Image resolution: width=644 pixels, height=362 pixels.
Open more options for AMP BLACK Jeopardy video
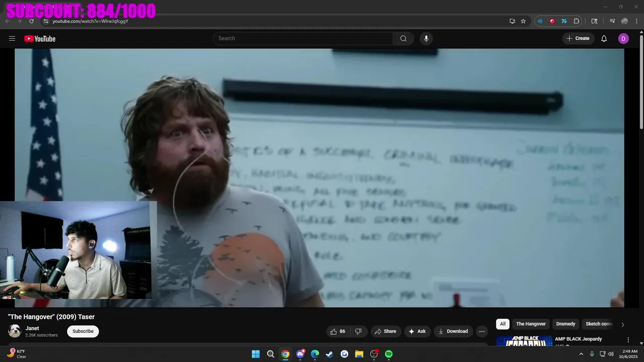[x=628, y=340]
